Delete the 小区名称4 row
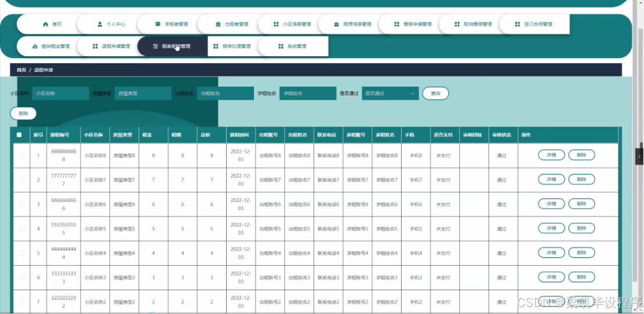 582,252
